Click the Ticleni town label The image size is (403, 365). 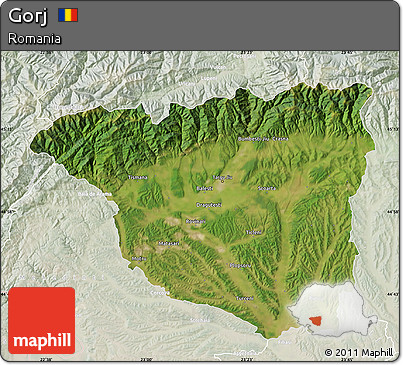coord(254,232)
